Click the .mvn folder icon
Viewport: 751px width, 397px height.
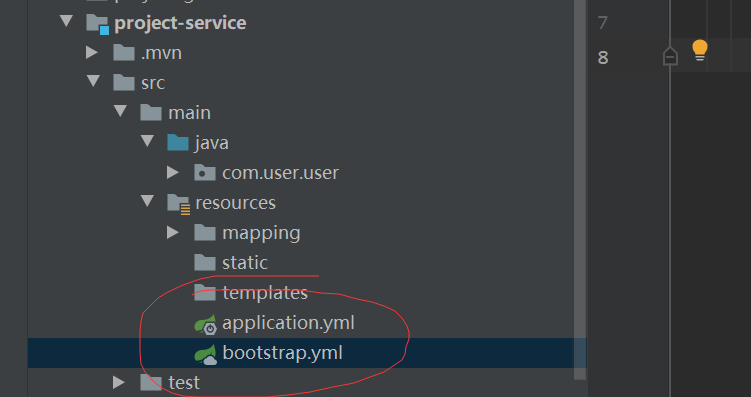(x=124, y=52)
